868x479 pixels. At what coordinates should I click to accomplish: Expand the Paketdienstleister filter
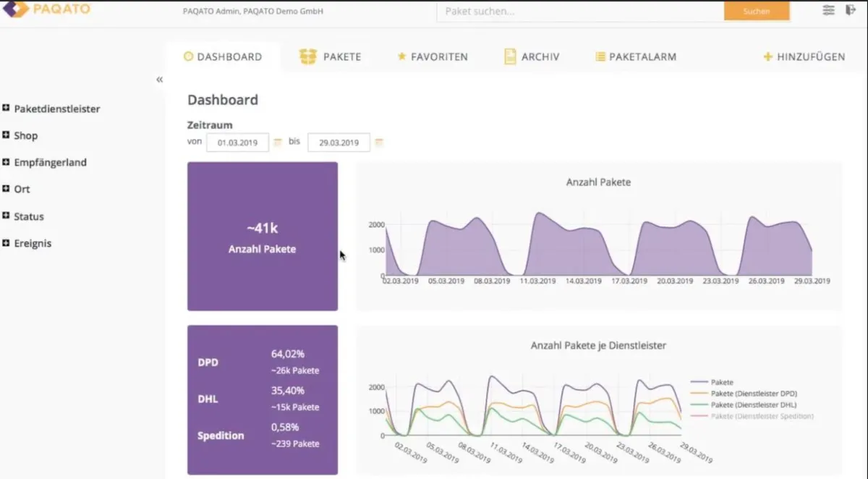[7, 109]
